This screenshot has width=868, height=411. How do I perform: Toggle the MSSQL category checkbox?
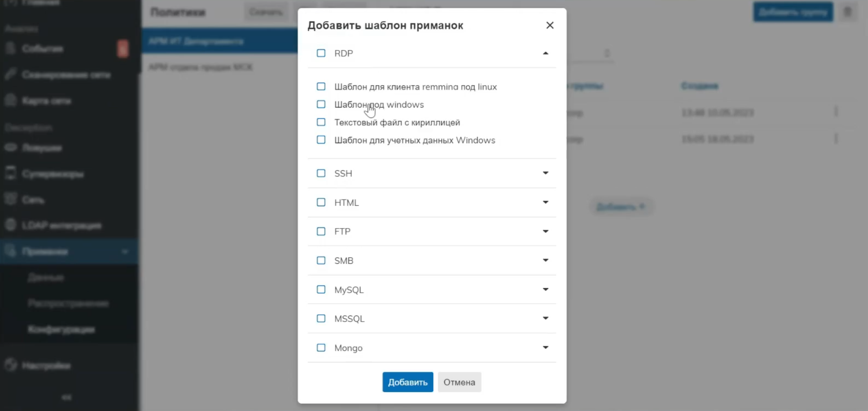point(321,319)
